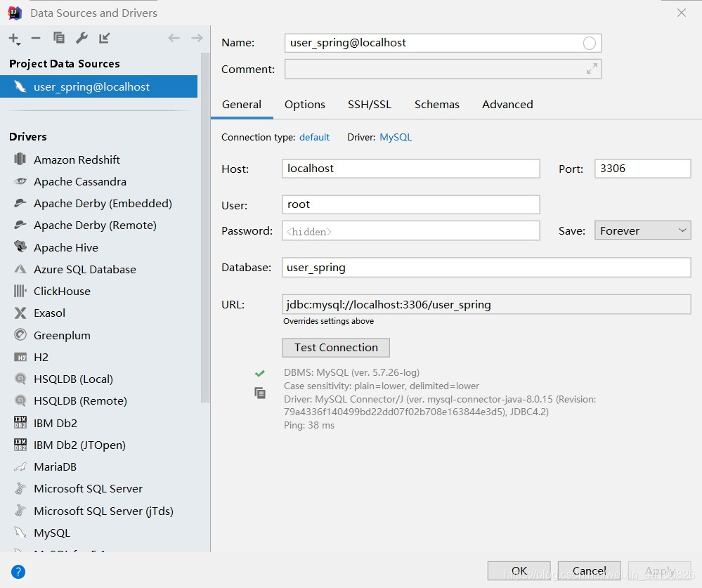
Task: Remove the selected data source
Action: [34, 38]
